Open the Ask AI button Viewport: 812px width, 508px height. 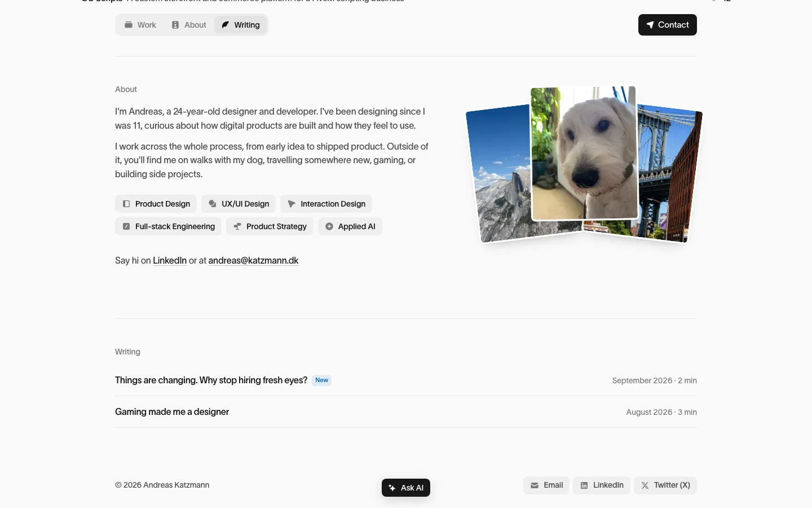[x=406, y=488]
